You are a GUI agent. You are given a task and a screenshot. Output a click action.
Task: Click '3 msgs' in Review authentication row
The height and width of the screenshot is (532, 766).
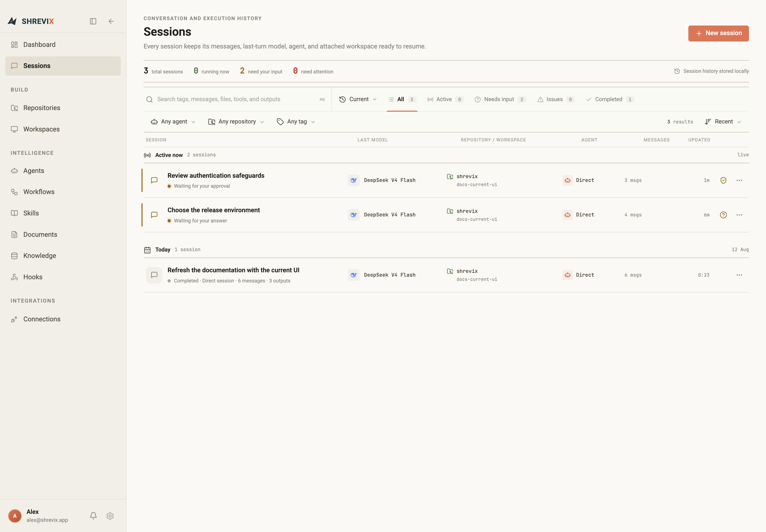tap(633, 180)
